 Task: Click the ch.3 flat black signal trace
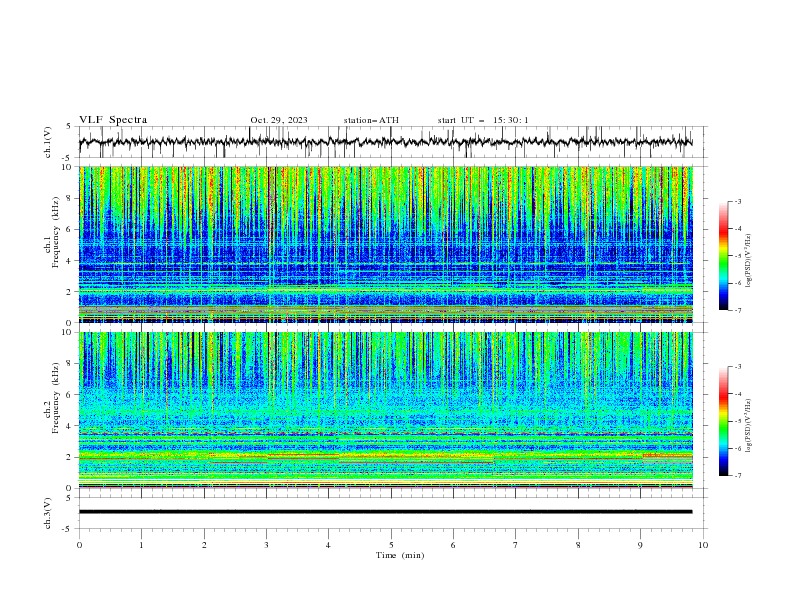385,512
